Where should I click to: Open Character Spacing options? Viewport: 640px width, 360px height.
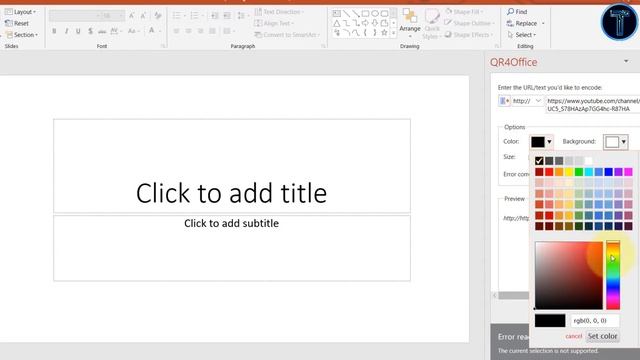pyautogui.click(x=116, y=31)
